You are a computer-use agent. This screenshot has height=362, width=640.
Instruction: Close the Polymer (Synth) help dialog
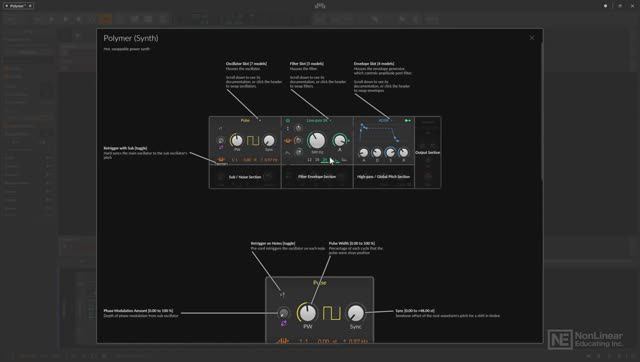532,38
